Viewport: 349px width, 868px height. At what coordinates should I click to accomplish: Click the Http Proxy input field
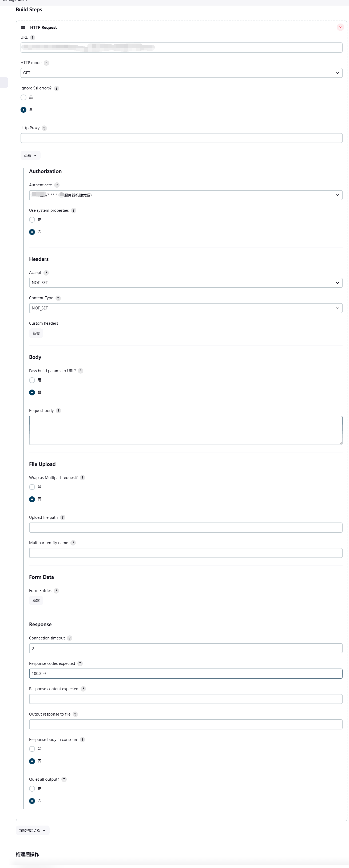[x=181, y=138]
